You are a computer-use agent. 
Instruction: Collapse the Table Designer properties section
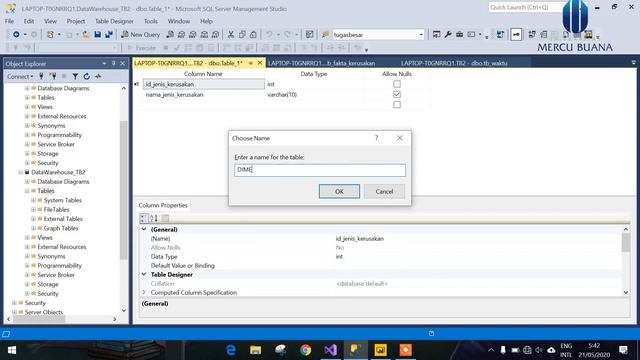[x=144, y=274]
